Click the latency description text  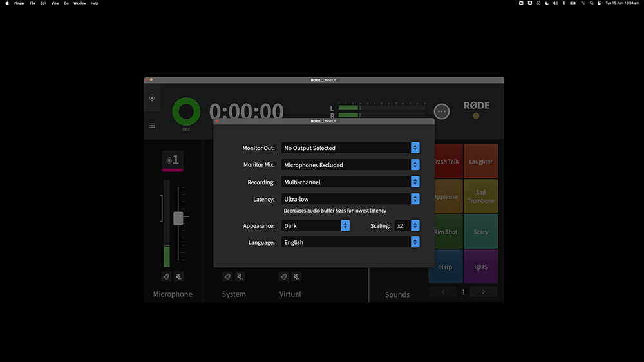pyautogui.click(x=335, y=211)
